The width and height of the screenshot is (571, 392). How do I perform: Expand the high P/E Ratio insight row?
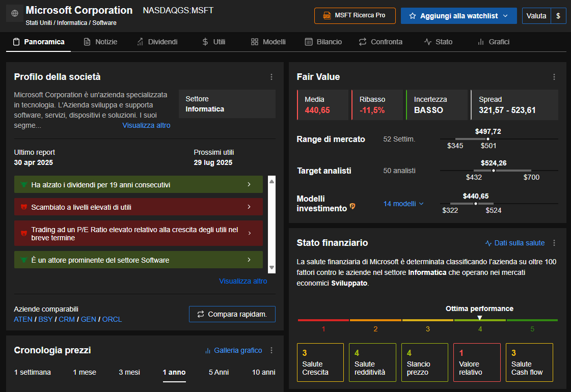139,233
